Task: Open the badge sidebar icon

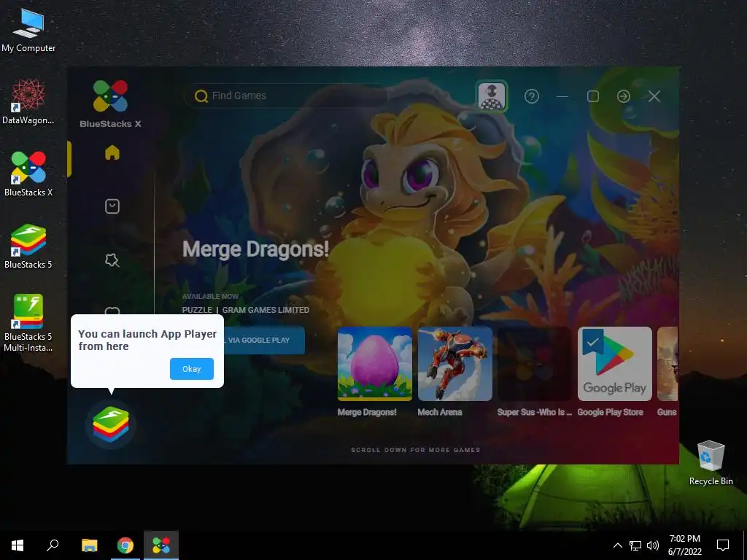Action: click(x=112, y=260)
